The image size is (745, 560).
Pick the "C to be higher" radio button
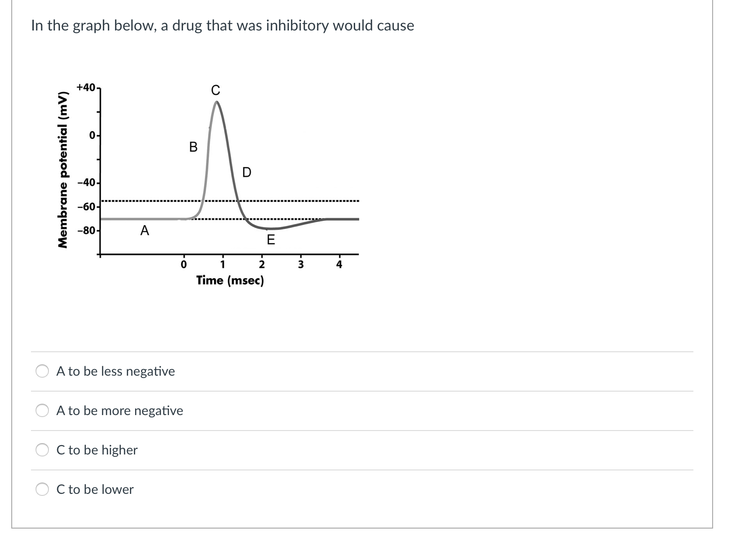[x=43, y=450]
